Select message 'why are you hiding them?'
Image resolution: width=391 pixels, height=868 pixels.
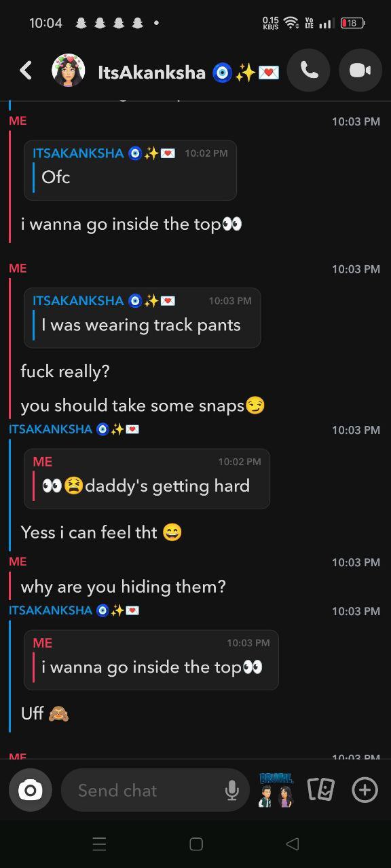(124, 587)
